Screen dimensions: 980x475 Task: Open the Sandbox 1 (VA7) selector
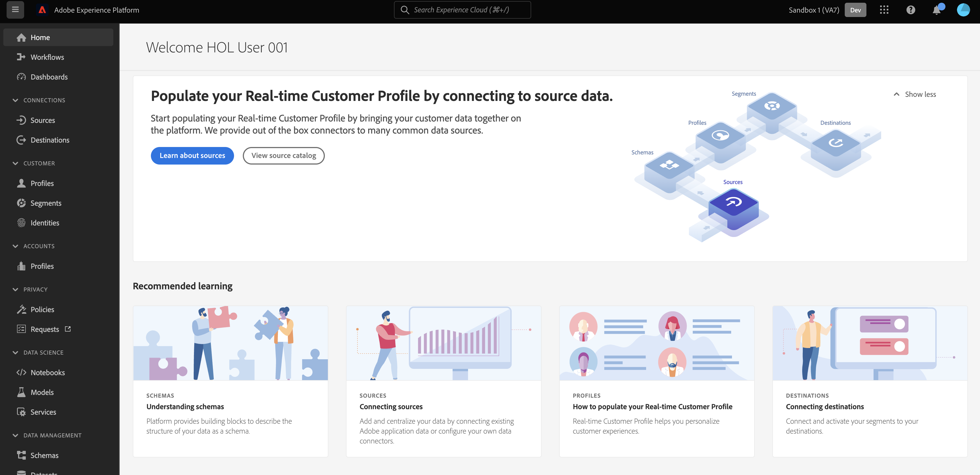[814, 10]
